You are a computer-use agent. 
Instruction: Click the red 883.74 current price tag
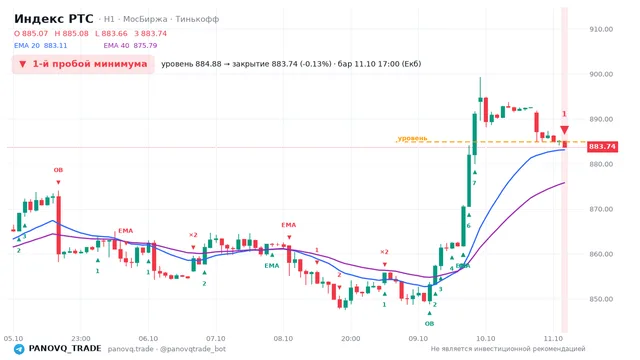click(x=602, y=147)
